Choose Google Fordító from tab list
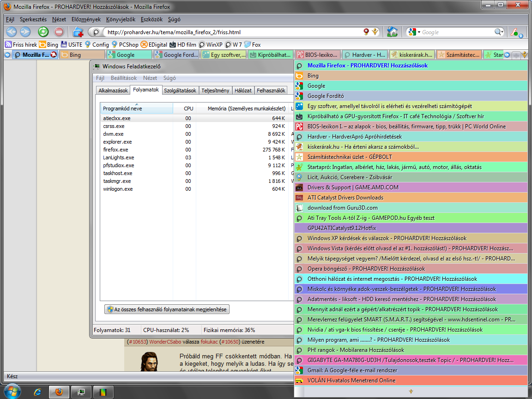 tap(411, 96)
